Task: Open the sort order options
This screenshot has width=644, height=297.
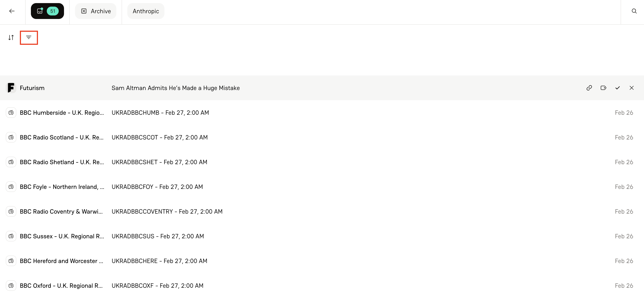Action: point(11,38)
